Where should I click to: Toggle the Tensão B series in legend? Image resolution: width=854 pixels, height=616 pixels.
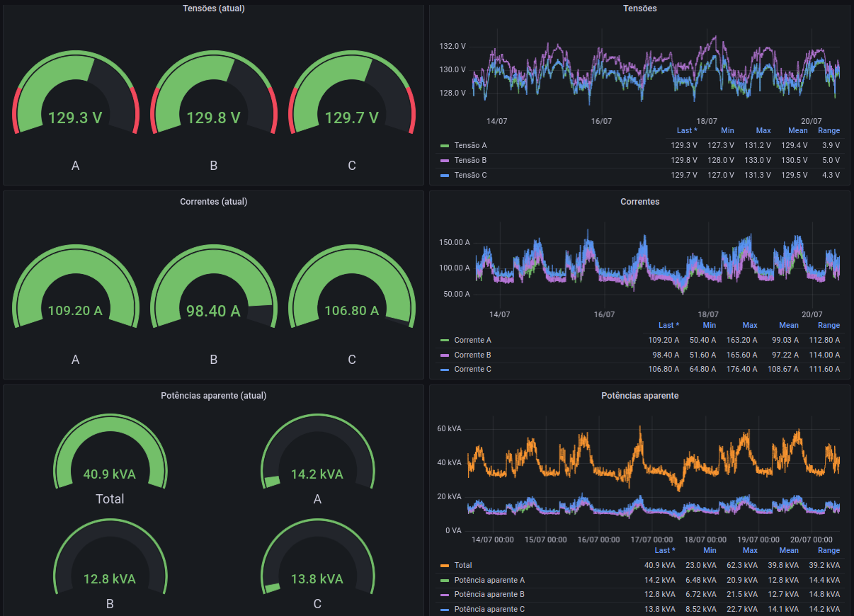(470, 160)
